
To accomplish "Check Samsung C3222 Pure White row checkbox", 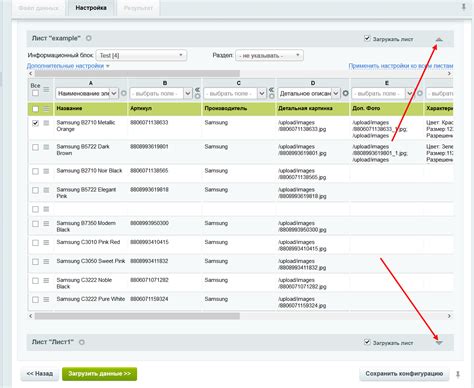I will point(35,300).
